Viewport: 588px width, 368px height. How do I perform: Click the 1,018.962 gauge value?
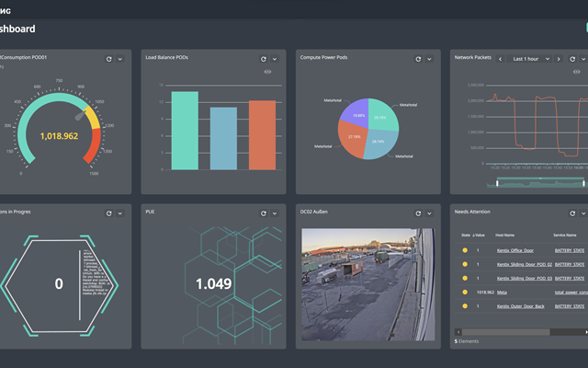coord(59,136)
